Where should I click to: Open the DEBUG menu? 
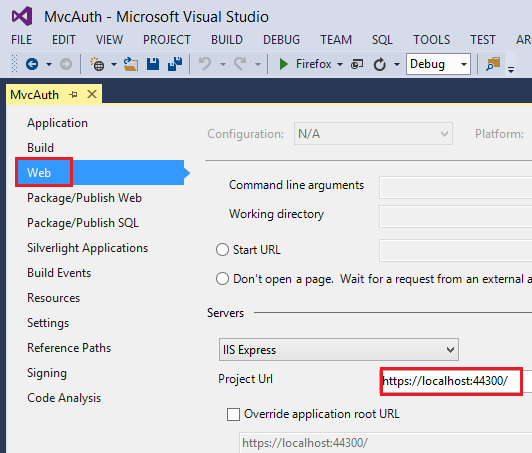click(x=281, y=40)
